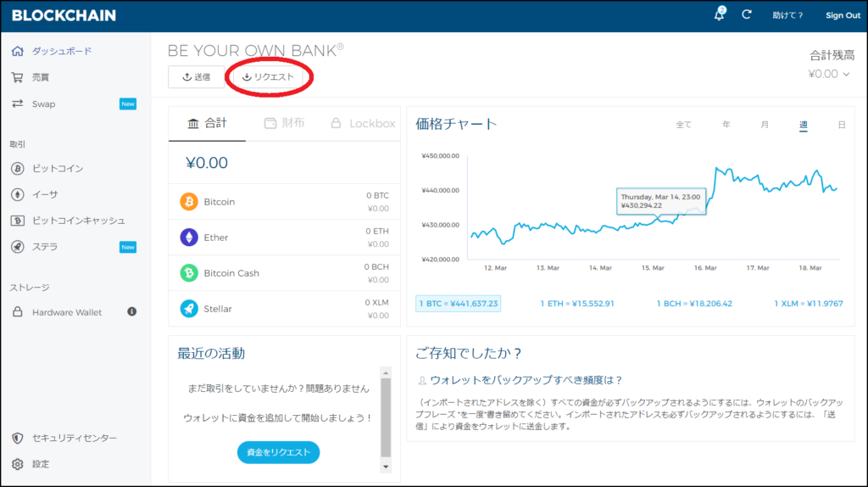
Task: Click the activity panel scrollbar thumb
Action: (x=386, y=417)
